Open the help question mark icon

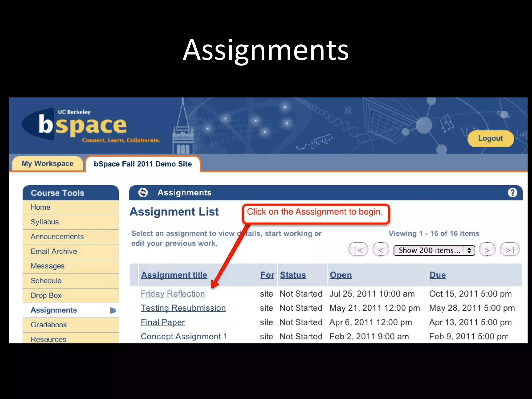[512, 192]
